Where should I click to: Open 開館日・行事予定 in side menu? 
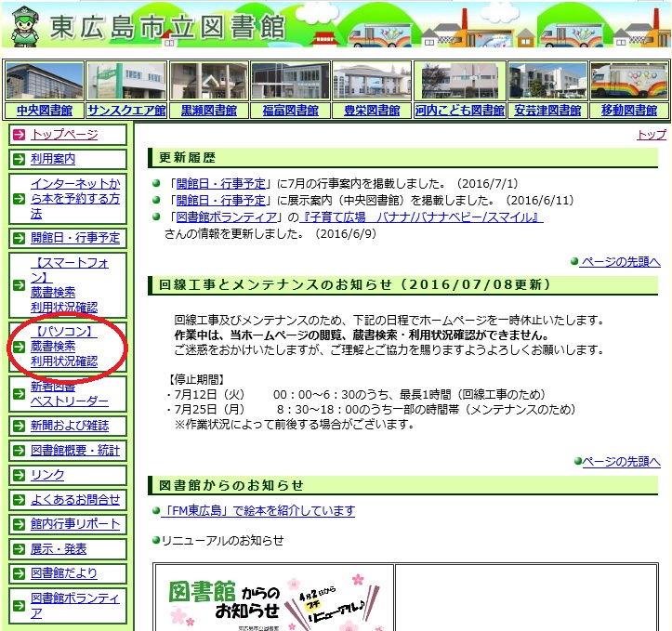point(75,238)
